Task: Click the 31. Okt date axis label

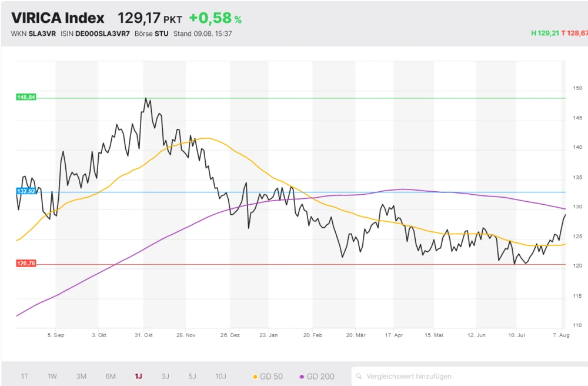Action: click(144, 335)
